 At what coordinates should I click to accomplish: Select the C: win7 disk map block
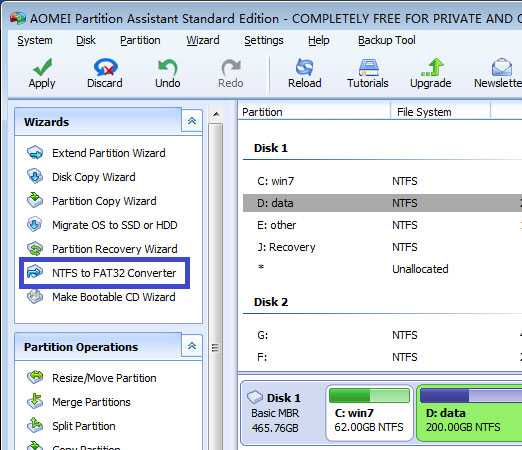[x=369, y=413]
